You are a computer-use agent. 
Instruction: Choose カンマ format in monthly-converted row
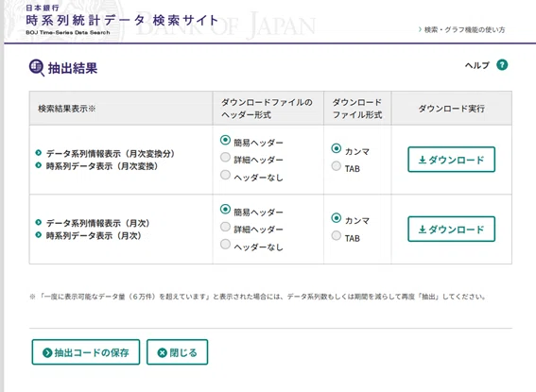point(337,148)
